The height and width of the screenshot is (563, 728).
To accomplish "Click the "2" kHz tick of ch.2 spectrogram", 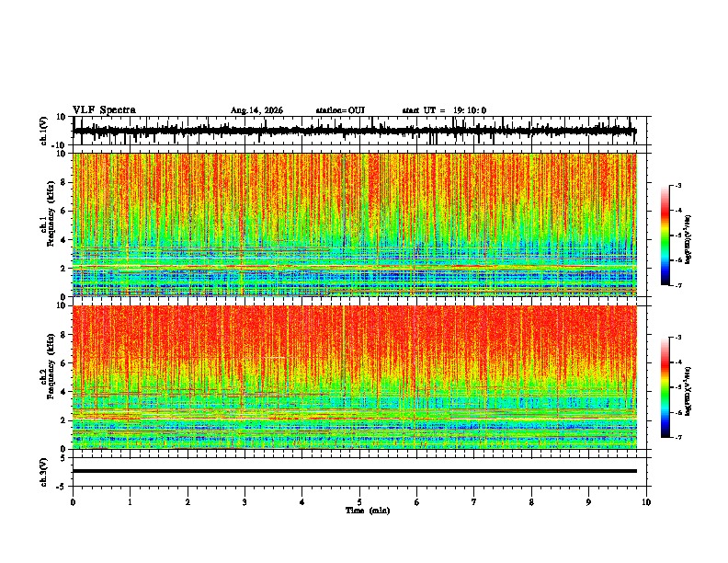I will point(63,420).
